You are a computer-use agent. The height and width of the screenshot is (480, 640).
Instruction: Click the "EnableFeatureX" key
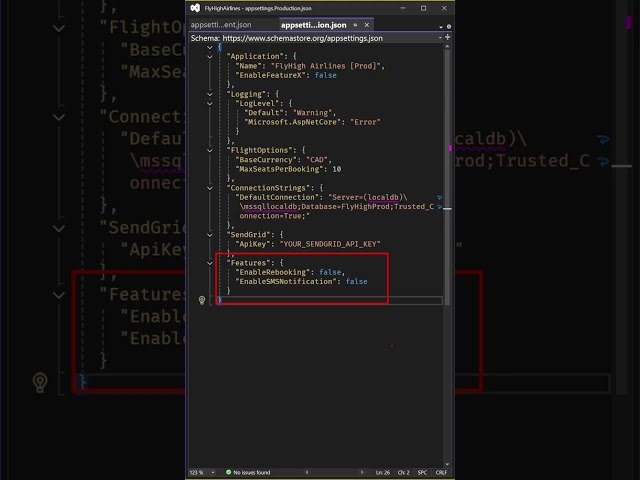click(271, 75)
